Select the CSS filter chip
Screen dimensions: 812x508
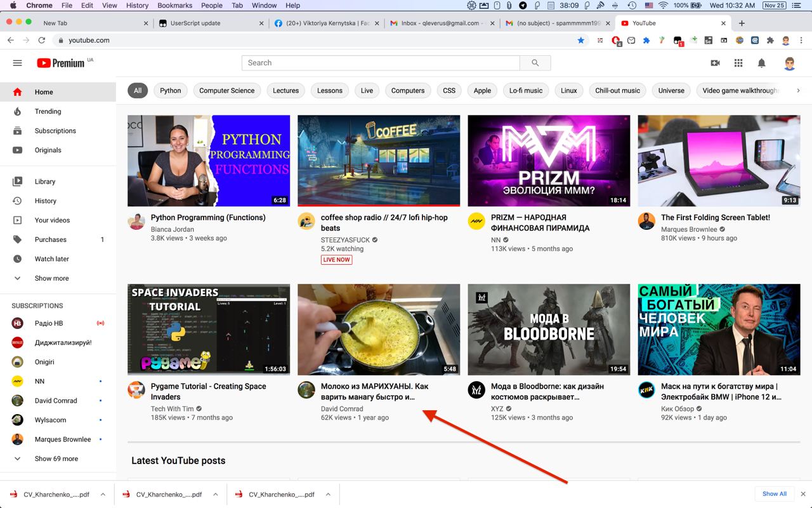click(449, 90)
